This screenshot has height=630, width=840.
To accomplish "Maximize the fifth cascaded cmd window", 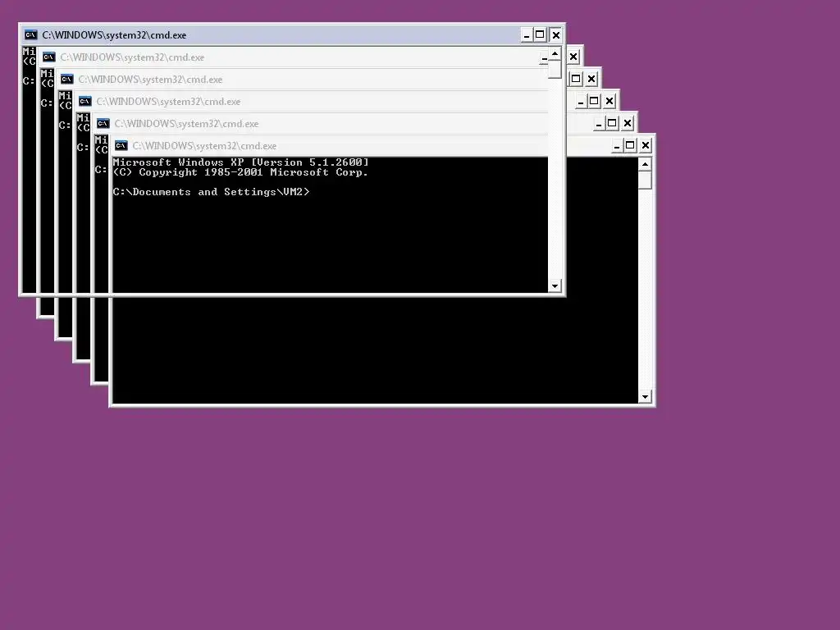I will (x=612, y=124).
